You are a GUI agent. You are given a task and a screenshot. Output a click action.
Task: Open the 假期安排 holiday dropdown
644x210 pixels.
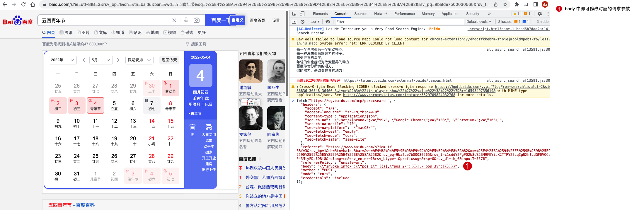coord(139,60)
